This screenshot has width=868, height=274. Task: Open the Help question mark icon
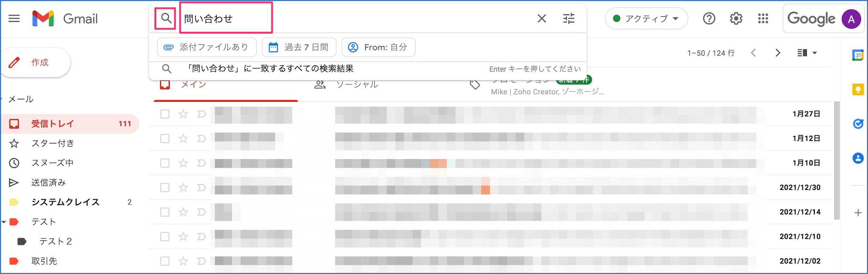[709, 18]
